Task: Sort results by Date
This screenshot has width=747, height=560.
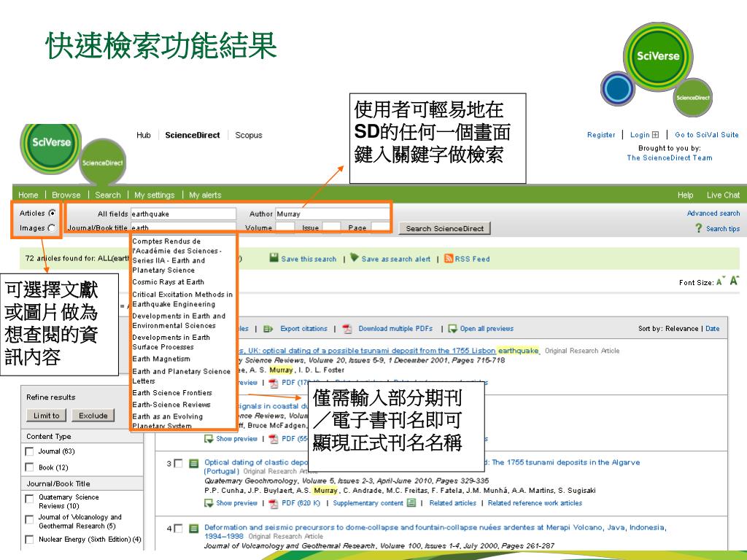Action: click(x=712, y=328)
